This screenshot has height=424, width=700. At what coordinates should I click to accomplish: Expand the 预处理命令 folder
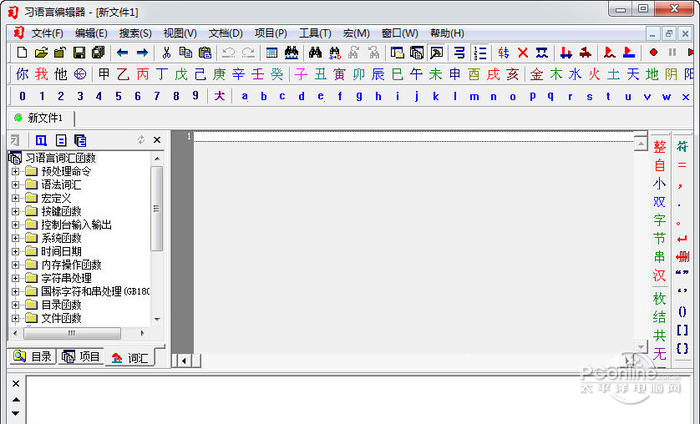click(x=15, y=171)
